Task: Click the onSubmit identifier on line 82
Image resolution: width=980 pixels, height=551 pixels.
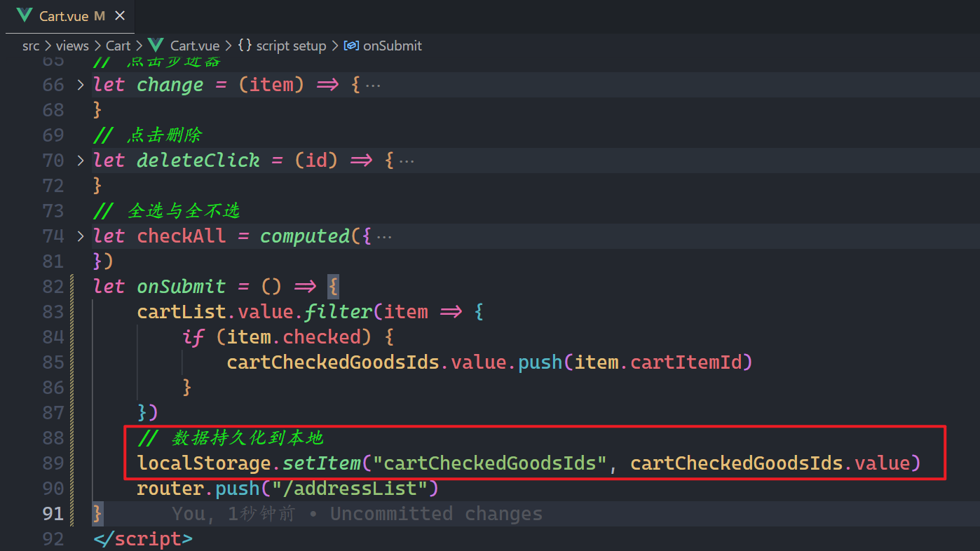Action: [x=182, y=287]
